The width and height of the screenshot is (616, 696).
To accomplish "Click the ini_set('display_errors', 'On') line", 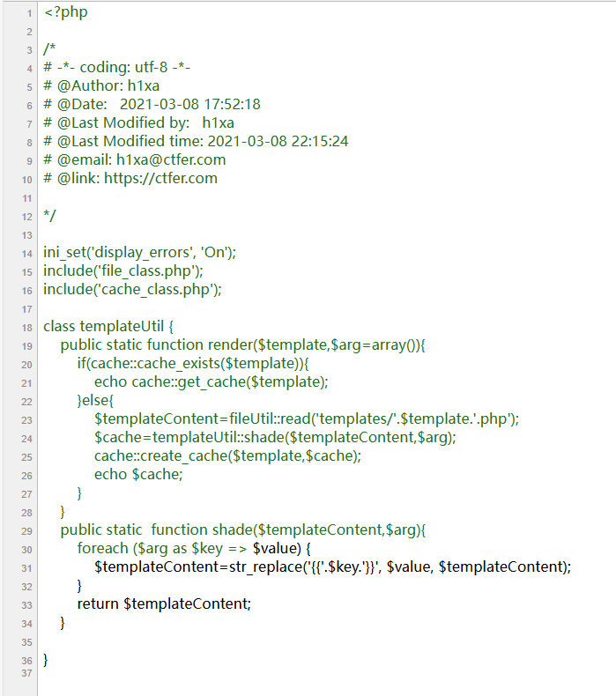I will tap(140, 253).
